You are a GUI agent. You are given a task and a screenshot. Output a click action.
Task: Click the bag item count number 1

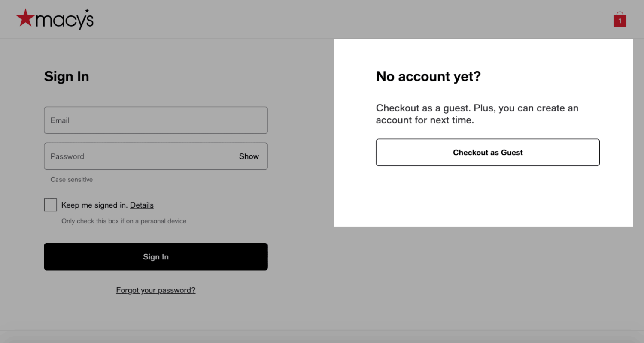point(620,21)
